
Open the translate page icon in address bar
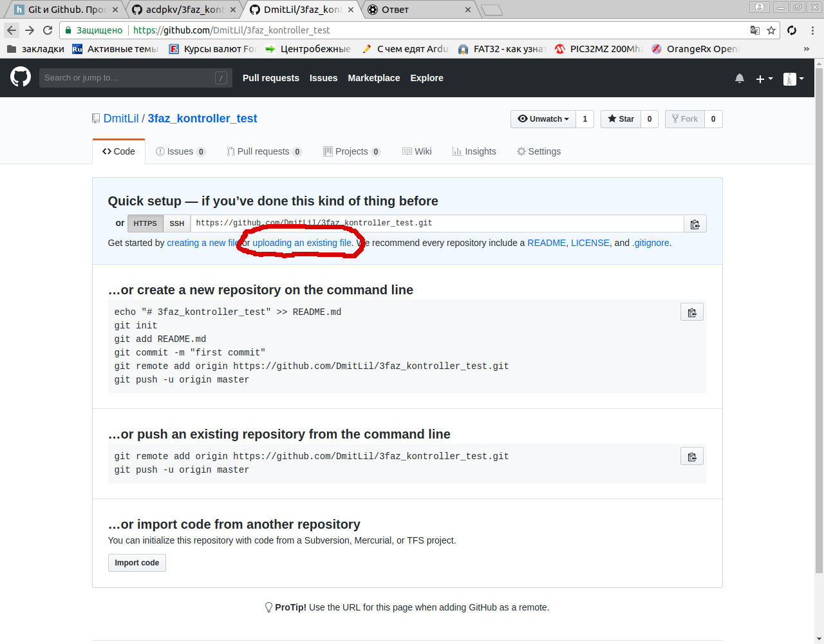pos(755,30)
